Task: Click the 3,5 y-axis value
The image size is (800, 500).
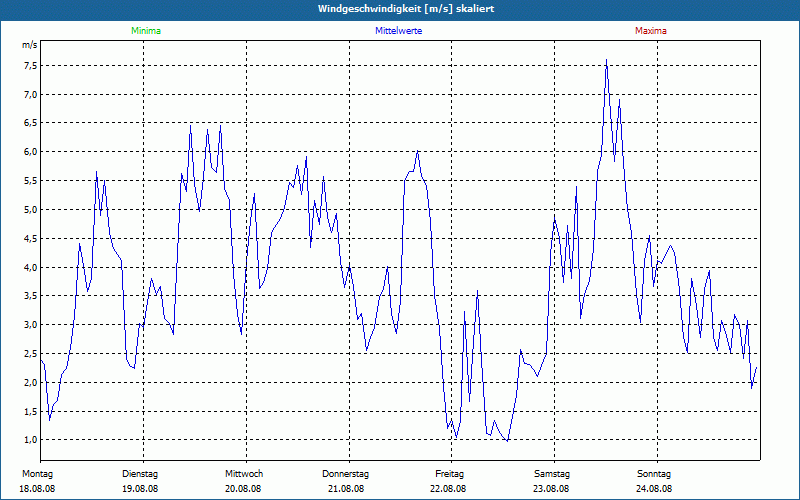Action: click(x=29, y=296)
